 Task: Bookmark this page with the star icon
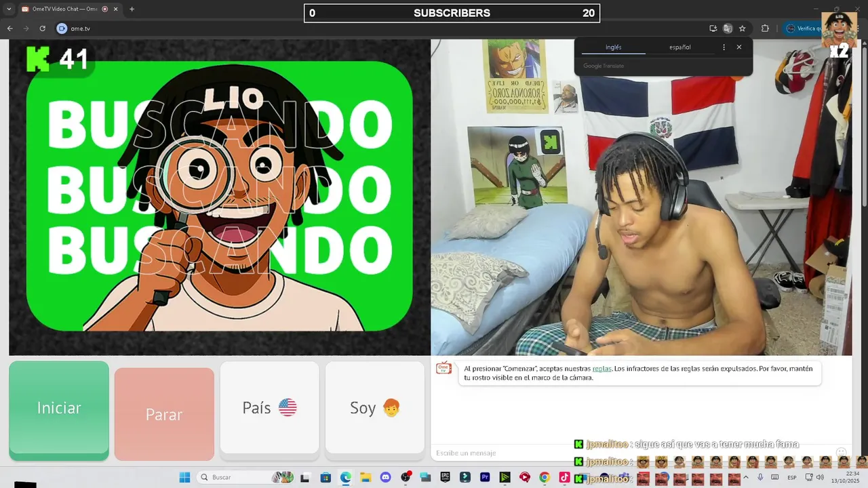[743, 28]
